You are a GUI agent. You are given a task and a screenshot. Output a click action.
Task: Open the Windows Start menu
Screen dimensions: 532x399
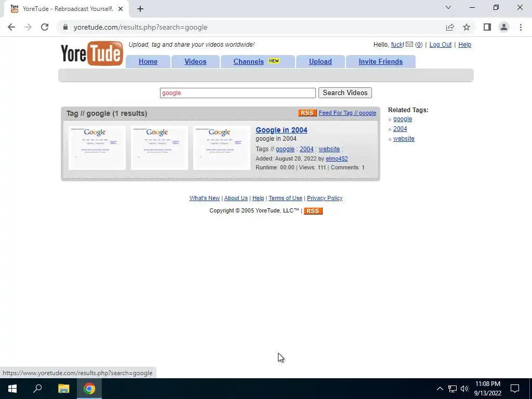coord(12,389)
